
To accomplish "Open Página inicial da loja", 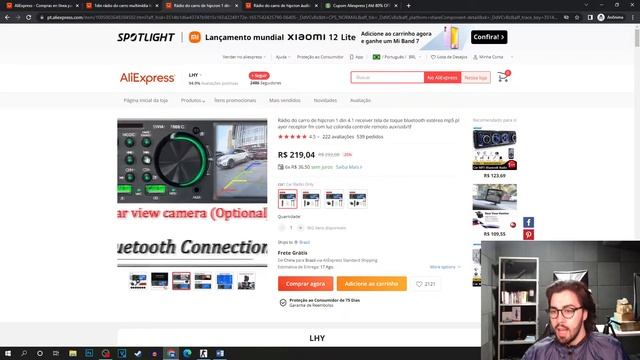I will pos(146,100).
